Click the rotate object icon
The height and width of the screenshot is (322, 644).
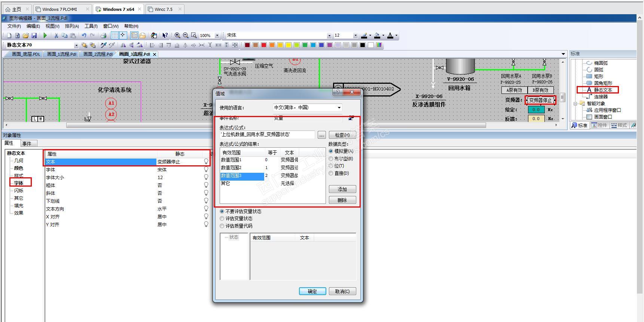(x=140, y=45)
